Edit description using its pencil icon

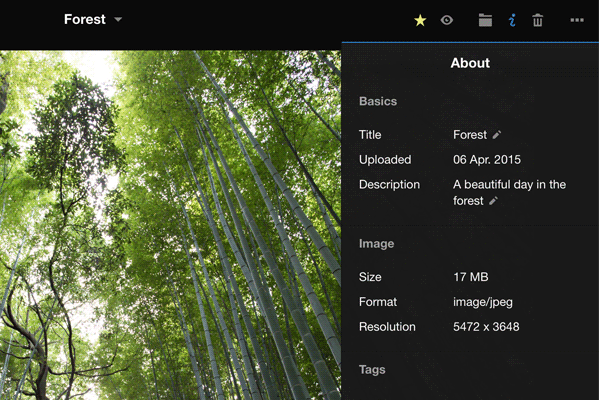[x=493, y=201]
